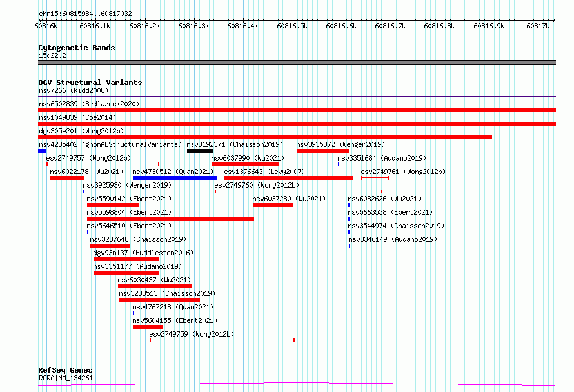Image resolution: width=574 pixels, height=392 pixels.
Task: Select the nsv6502839 (Sedlazeck2020) red bar
Action: [297, 110]
